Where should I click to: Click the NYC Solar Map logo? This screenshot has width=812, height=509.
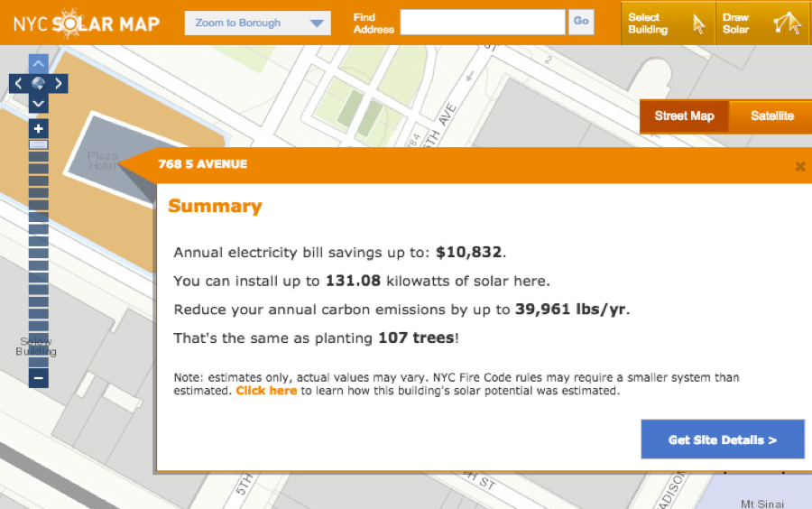[x=87, y=23]
